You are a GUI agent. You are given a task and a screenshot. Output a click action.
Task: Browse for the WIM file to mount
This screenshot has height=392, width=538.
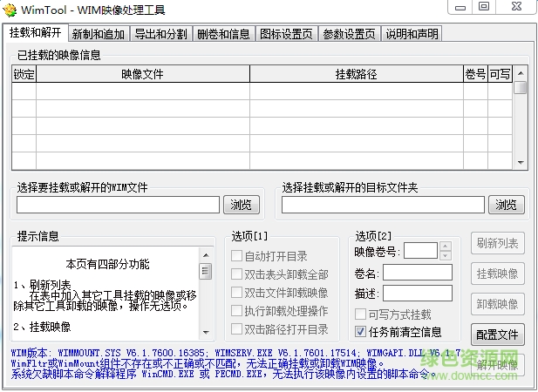(x=242, y=205)
